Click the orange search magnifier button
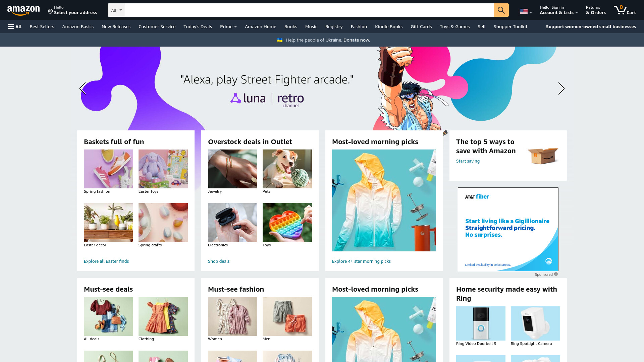The height and width of the screenshot is (362, 644). (x=501, y=10)
